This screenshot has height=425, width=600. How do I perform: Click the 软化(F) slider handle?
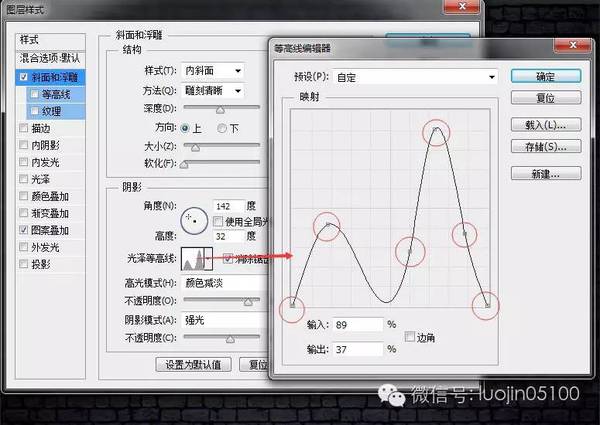point(184,164)
